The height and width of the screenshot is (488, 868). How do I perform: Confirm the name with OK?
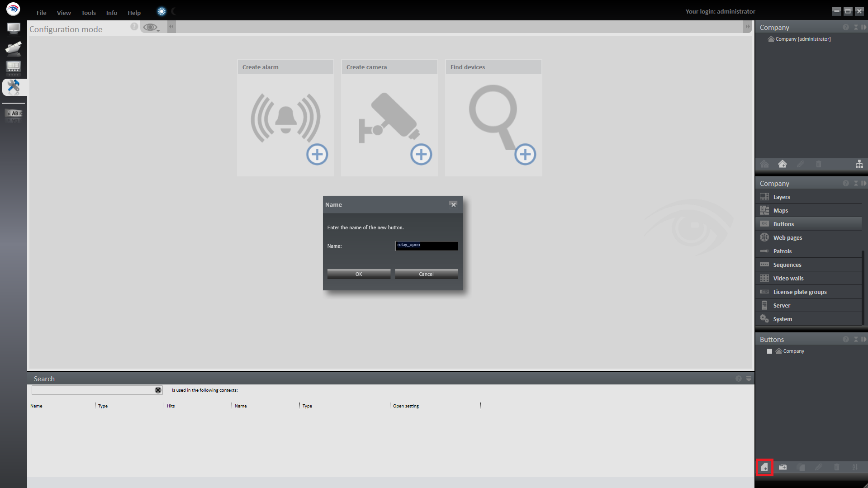[359, 274]
